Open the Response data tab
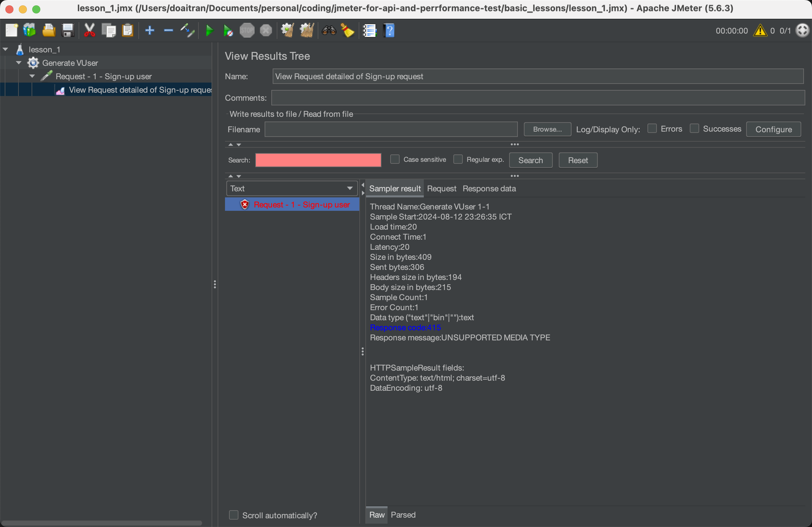Image resolution: width=812 pixels, height=527 pixels. coord(489,189)
